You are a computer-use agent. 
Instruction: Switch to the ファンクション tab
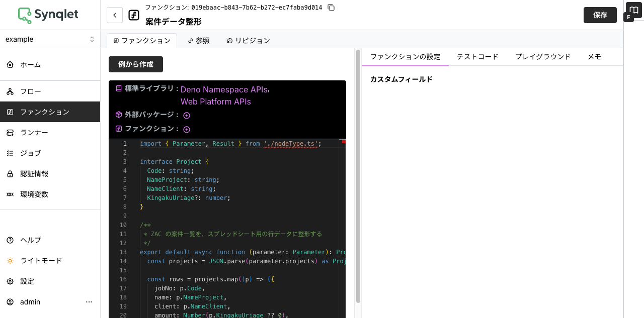pos(142,41)
